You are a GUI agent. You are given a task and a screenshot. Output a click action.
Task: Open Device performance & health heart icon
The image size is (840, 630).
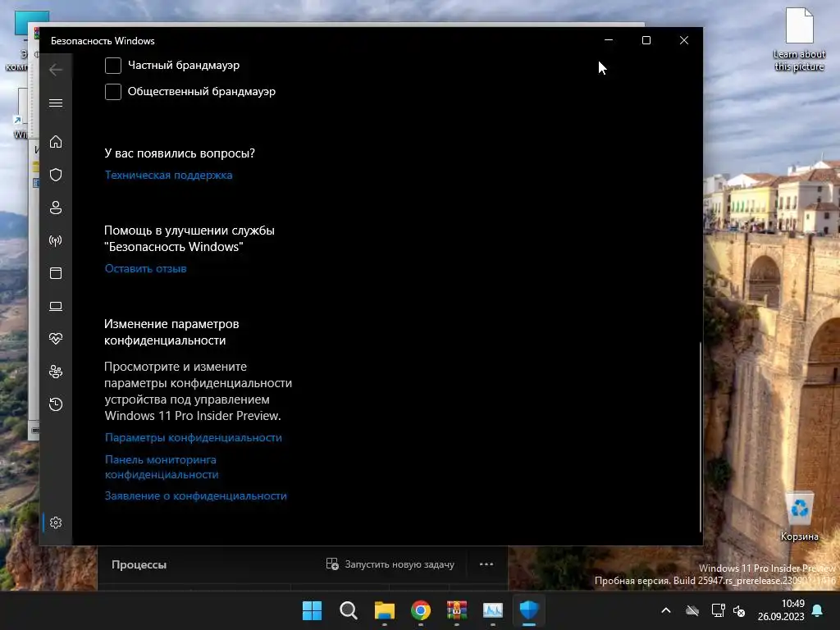click(56, 339)
